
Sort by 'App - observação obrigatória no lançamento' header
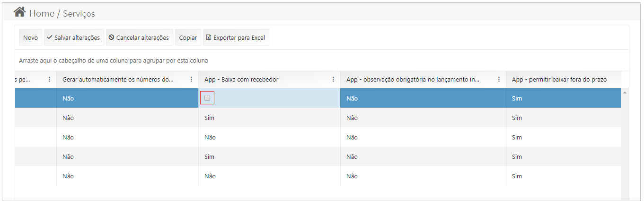tap(413, 79)
